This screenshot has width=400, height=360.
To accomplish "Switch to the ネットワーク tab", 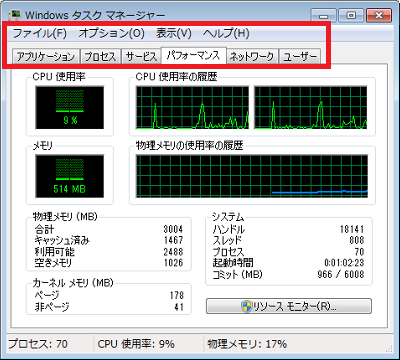I will (x=252, y=57).
